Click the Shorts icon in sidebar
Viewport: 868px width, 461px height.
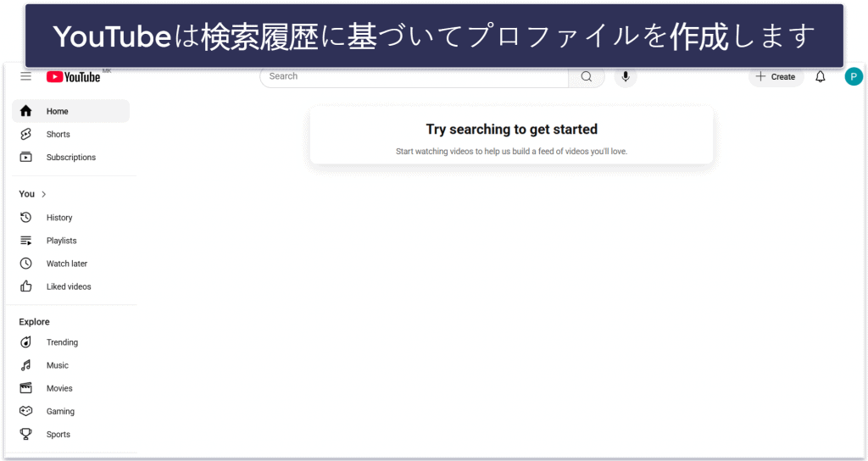pos(26,134)
